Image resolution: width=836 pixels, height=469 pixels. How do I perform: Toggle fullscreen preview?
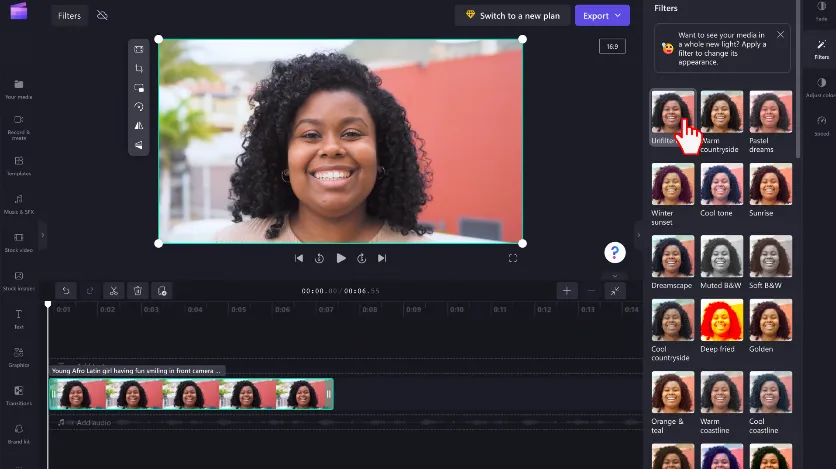point(513,258)
